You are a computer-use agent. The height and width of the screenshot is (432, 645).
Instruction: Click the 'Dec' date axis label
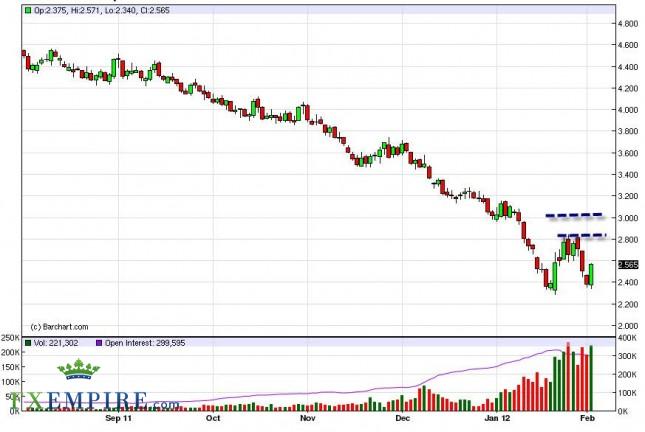[x=402, y=418]
